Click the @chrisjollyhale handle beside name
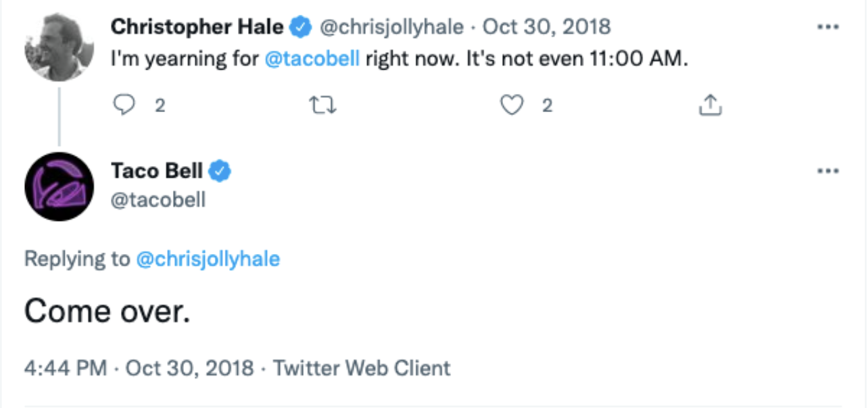868x408 pixels. tap(391, 27)
